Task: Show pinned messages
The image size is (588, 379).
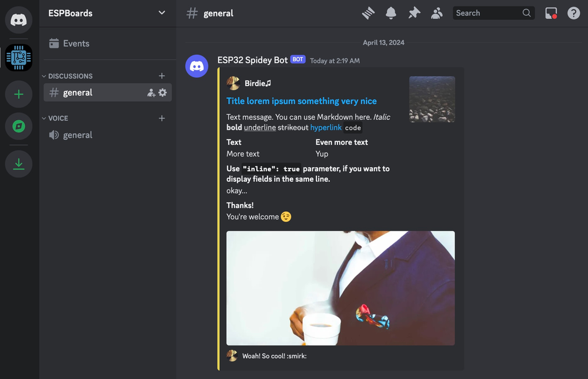Action: pyautogui.click(x=415, y=13)
